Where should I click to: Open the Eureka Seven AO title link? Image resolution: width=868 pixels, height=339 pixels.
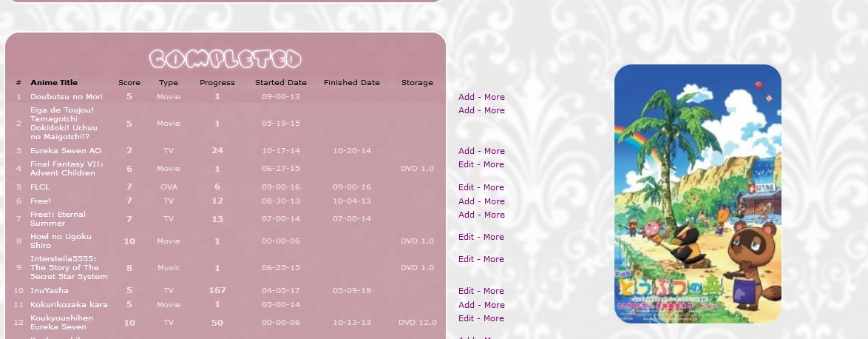point(65,150)
